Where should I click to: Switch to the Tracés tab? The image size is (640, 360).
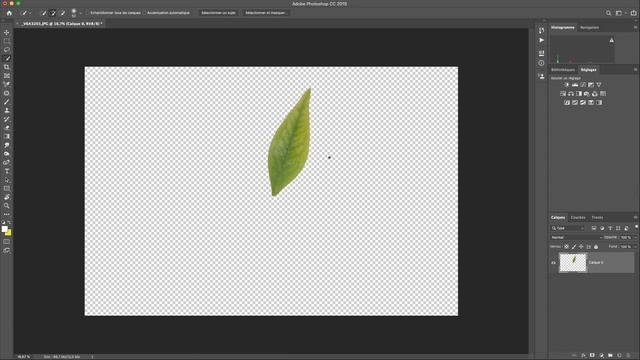click(x=597, y=218)
